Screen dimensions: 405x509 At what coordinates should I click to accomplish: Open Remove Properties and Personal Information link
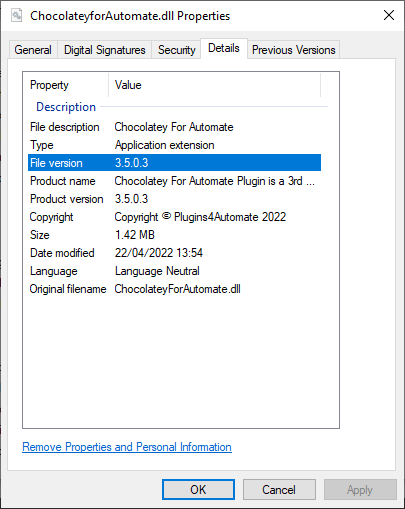pyautogui.click(x=127, y=447)
